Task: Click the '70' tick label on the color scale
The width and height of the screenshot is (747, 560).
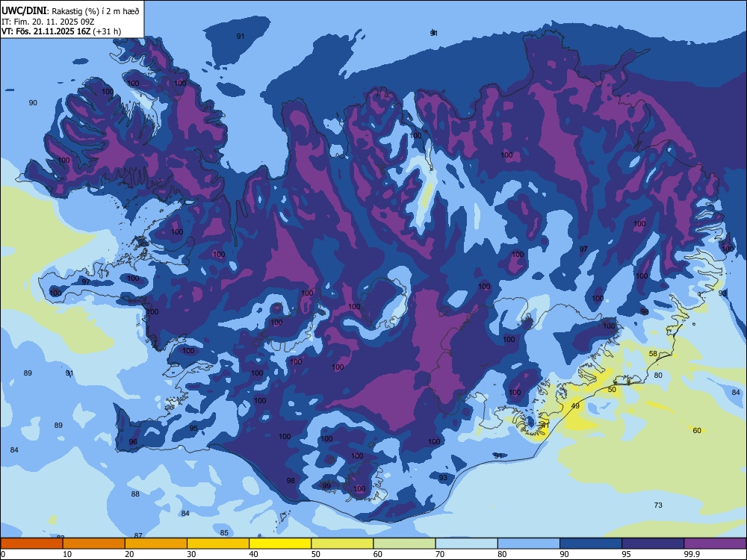Action: [440, 554]
